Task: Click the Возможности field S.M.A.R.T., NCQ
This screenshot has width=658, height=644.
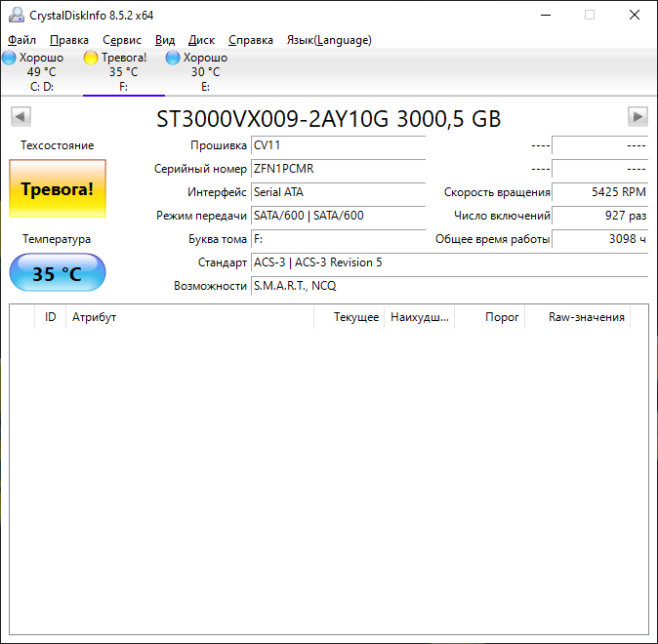Action: click(449, 287)
